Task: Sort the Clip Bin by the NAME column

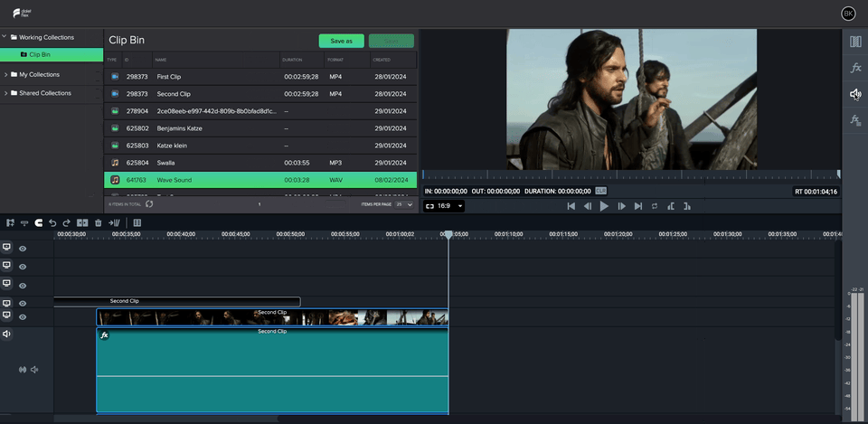Action: 161,60
